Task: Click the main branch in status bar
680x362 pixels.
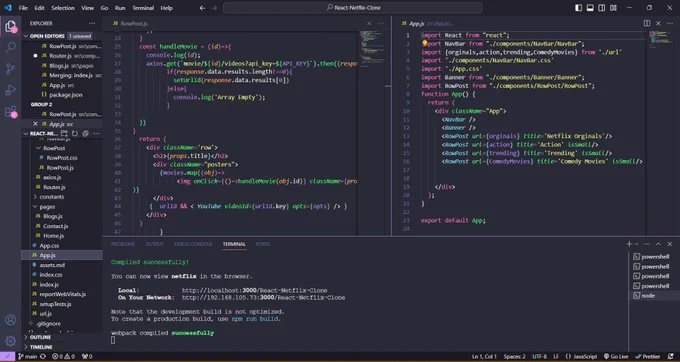Action: point(28,356)
